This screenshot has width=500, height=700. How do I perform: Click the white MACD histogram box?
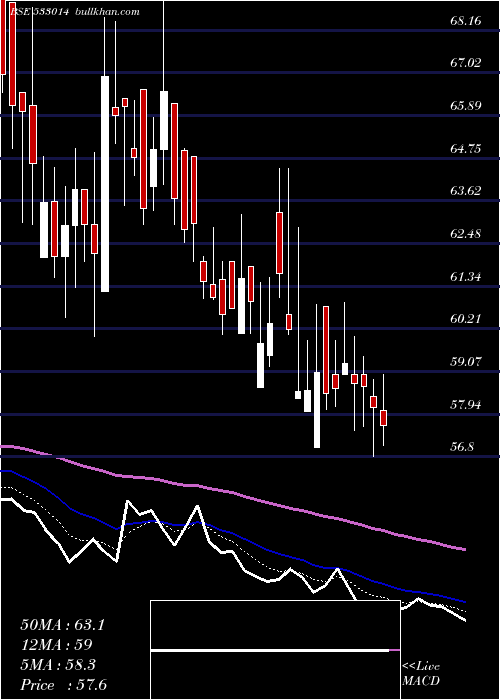pos(275,650)
